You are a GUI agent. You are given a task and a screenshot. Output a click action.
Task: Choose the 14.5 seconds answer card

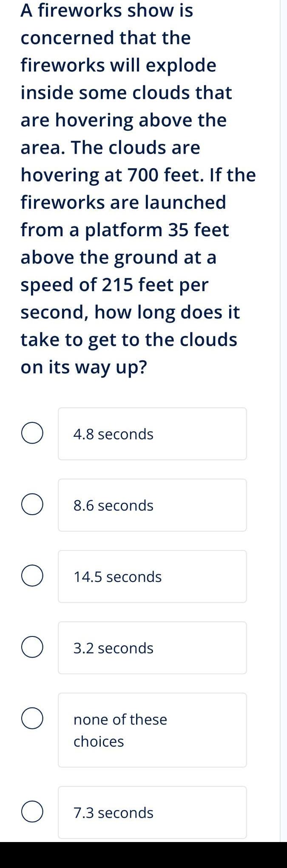coord(152,576)
